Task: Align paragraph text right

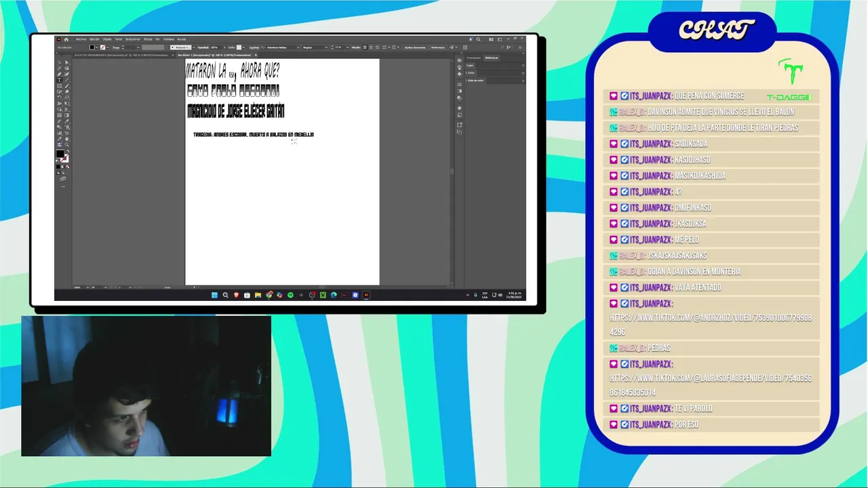Action: click(x=377, y=47)
